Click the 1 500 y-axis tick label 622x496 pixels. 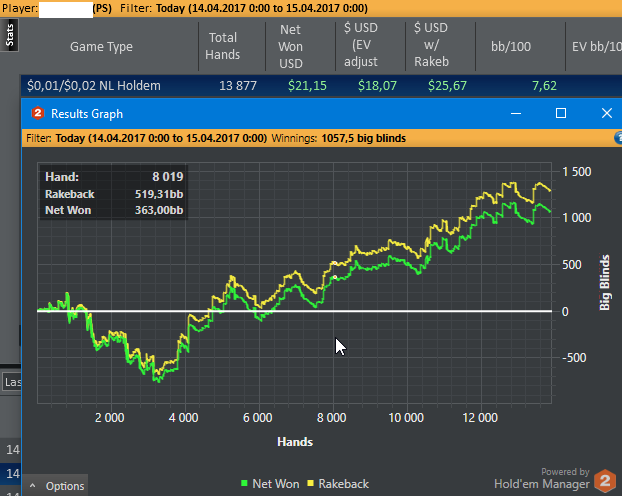[577, 172]
